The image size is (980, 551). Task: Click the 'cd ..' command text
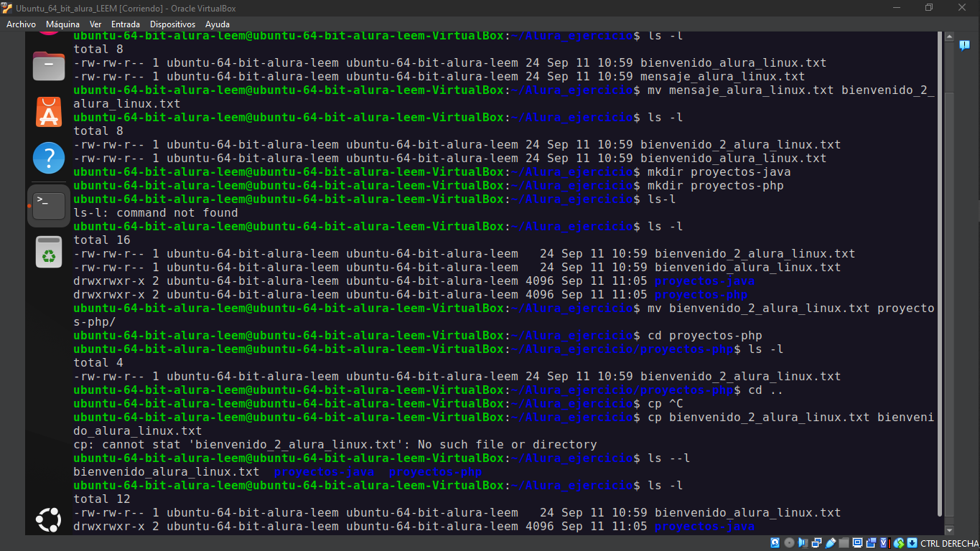coord(766,390)
